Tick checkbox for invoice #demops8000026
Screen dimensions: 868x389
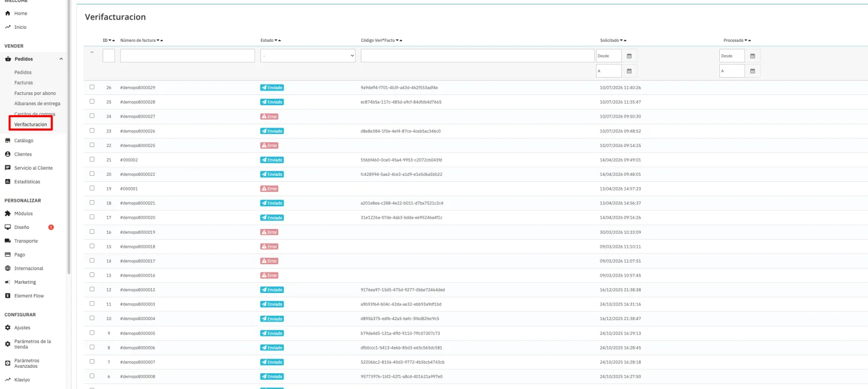point(92,131)
